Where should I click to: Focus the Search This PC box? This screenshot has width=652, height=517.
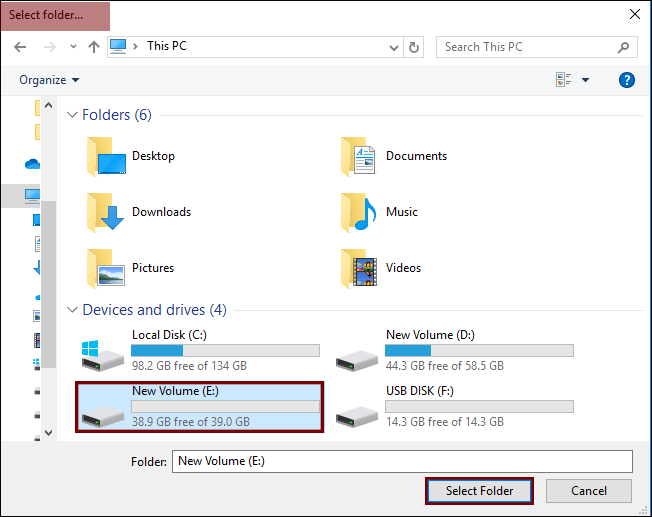coord(536,47)
